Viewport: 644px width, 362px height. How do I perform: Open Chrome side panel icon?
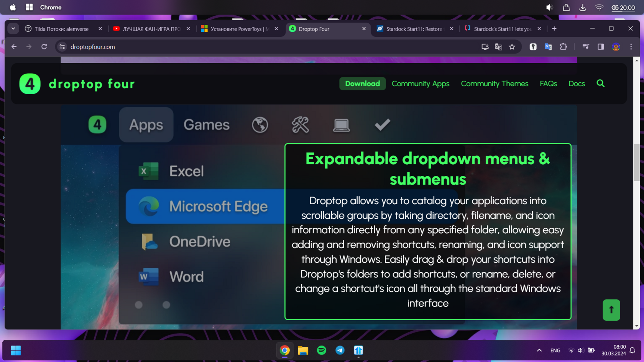[600, 47]
